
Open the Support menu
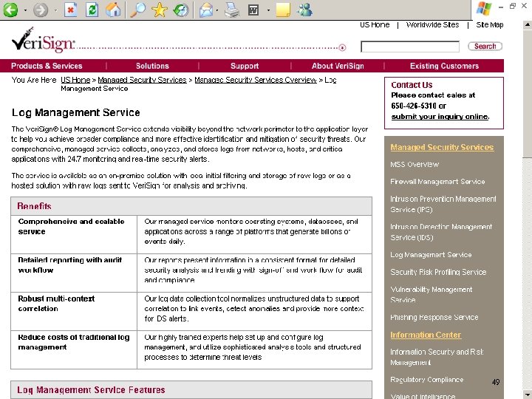point(245,66)
